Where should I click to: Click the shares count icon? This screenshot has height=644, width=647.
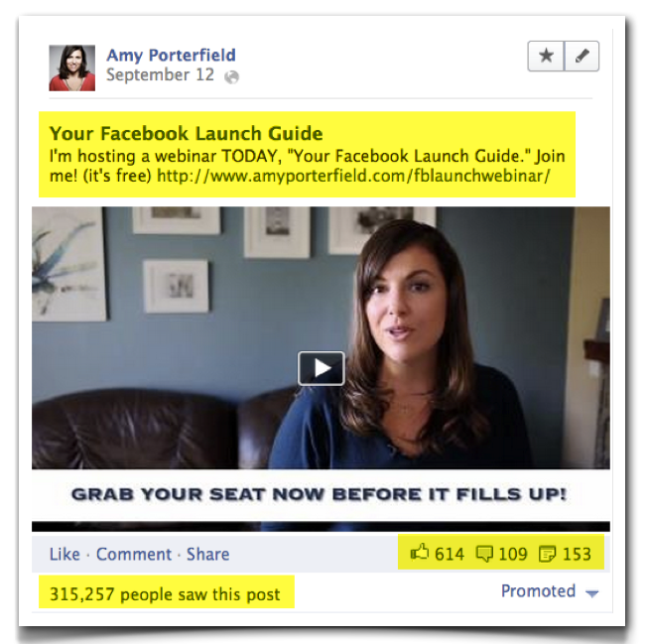click(548, 554)
